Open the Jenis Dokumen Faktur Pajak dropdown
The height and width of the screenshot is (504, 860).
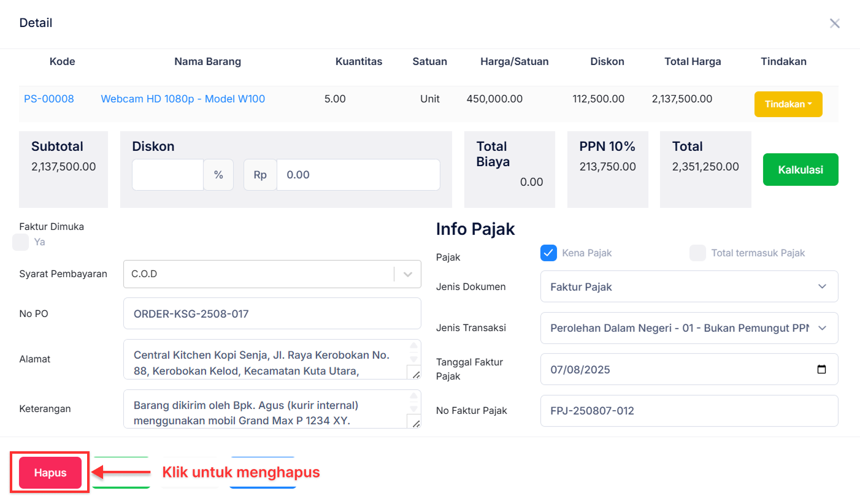[x=822, y=286]
